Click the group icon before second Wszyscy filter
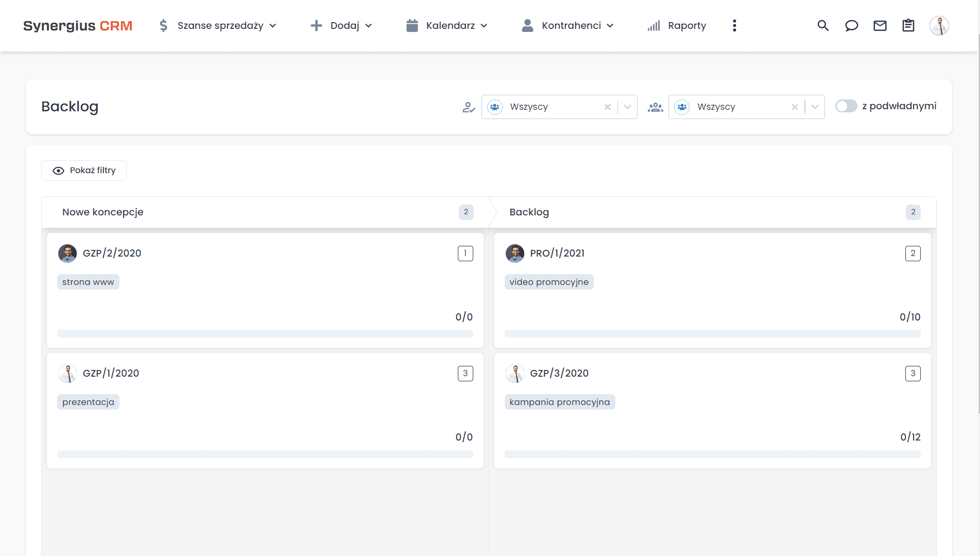The height and width of the screenshot is (556, 980). (x=655, y=107)
